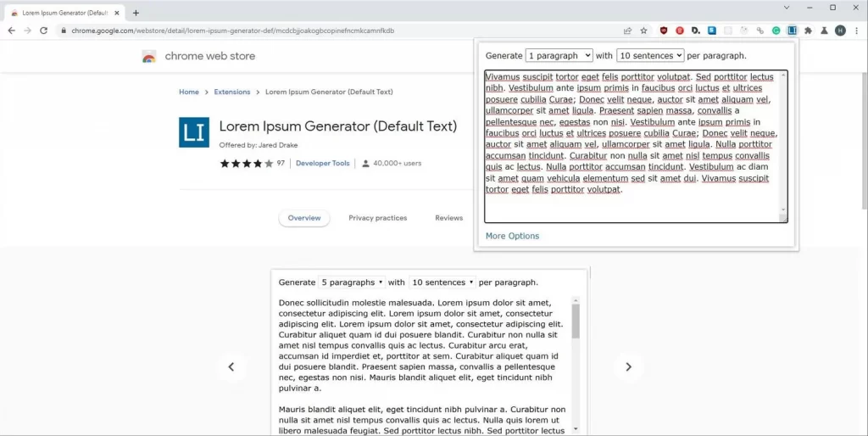Image resolution: width=868 pixels, height=436 pixels.
Task: Select the Lorem Ipsum Generator browser tab
Action: point(64,13)
